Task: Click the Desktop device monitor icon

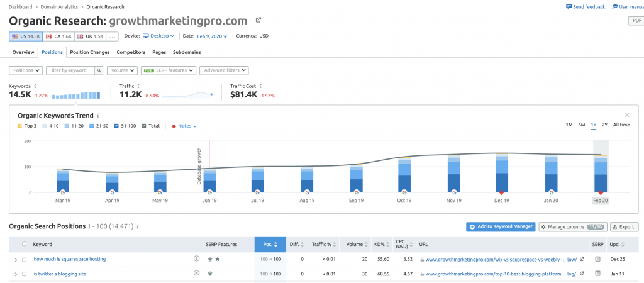Action: pos(146,36)
